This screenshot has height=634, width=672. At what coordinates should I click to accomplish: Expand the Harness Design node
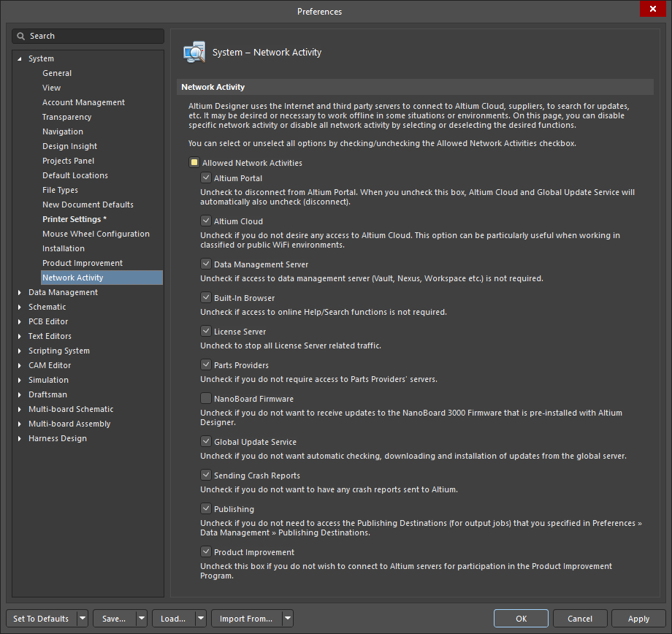[x=19, y=438]
